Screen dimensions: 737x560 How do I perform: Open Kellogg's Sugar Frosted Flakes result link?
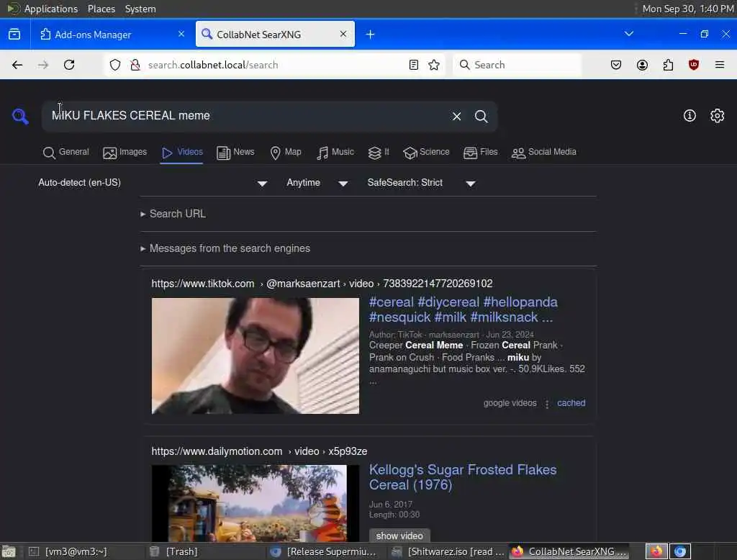coord(463,477)
